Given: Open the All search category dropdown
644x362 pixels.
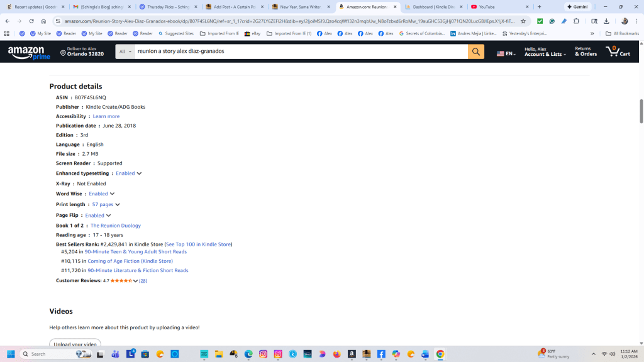Looking at the screenshot, I should click(125, 52).
